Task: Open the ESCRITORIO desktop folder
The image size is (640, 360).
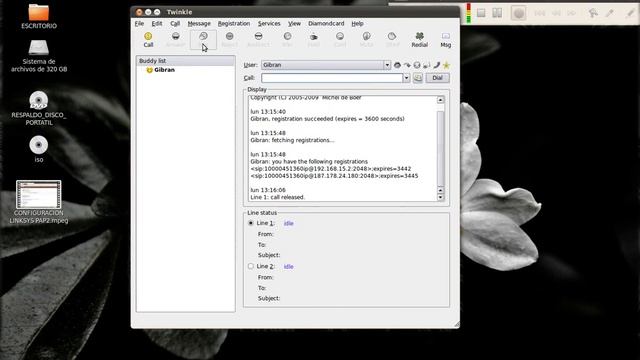Action: (x=39, y=16)
